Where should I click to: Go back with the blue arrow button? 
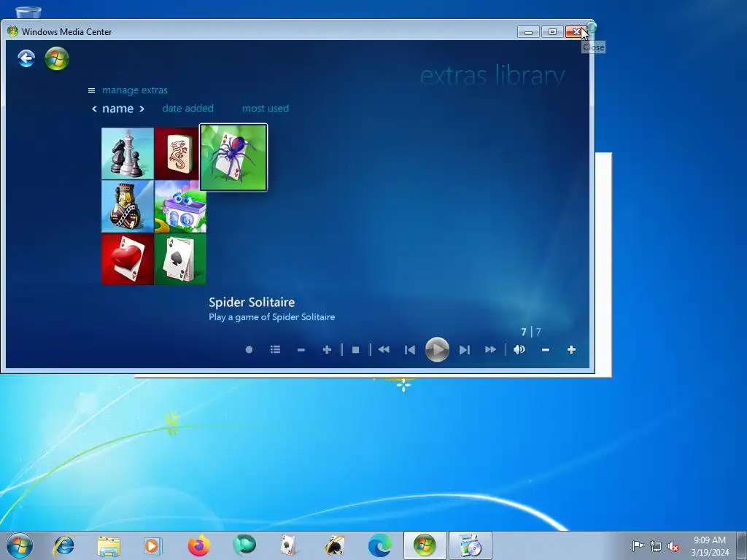(x=26, y=58)
